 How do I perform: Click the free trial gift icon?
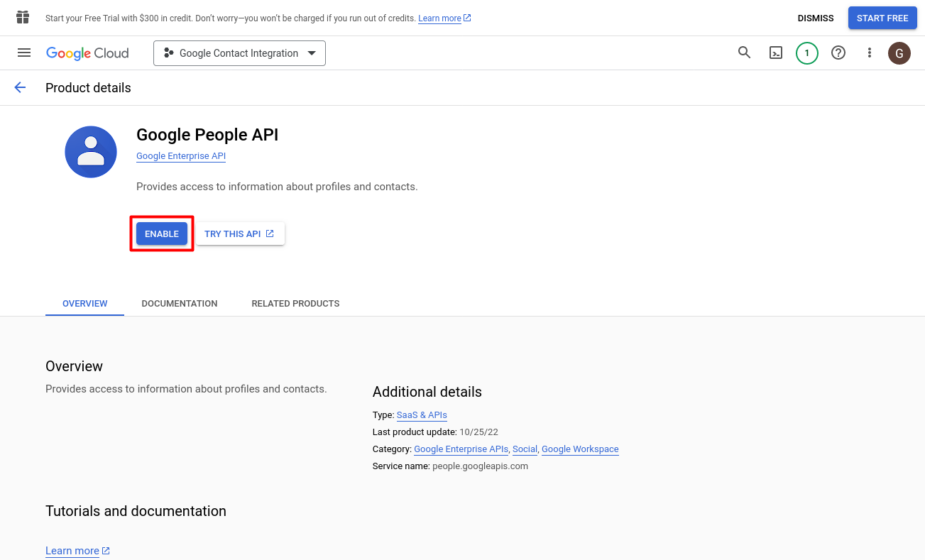point(23,17)
